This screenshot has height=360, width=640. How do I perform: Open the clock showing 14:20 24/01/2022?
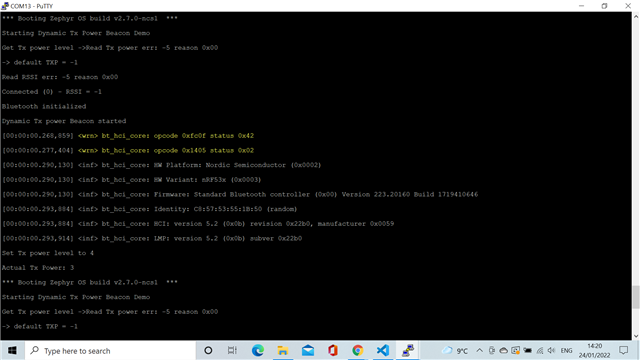coord(594,350)
